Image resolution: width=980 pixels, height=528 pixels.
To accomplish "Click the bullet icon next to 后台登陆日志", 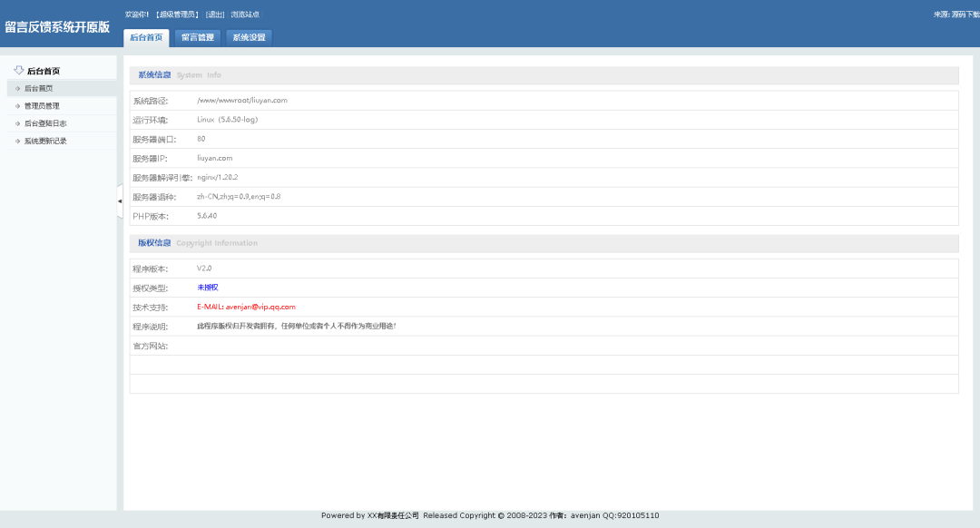I will pyautogui.click(x=17, y=123).
